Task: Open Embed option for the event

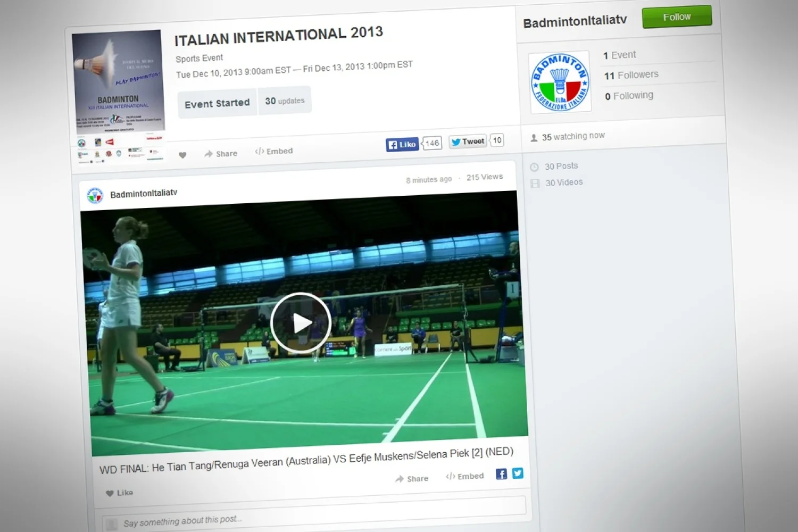Action: tap(274, 151)
